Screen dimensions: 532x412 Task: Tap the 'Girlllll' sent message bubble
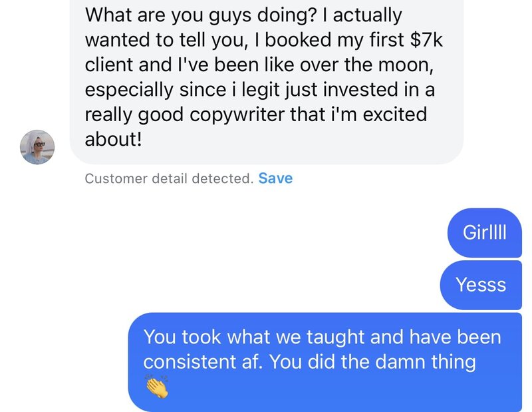tap(485, 233)
